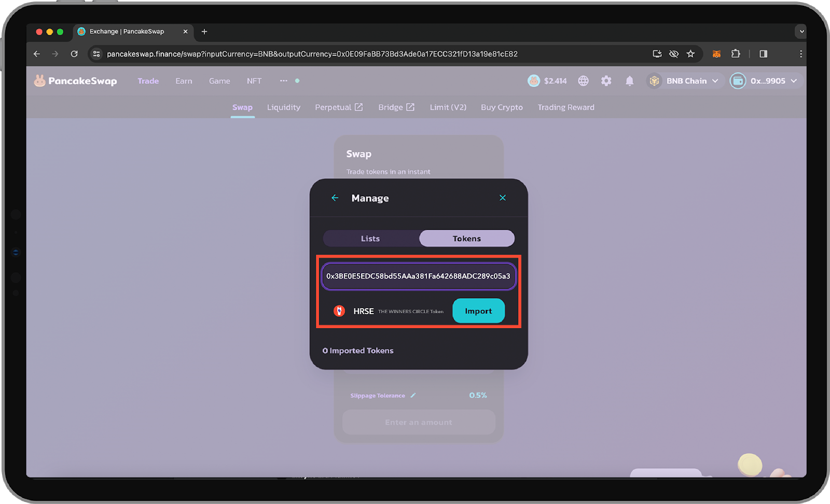This screenshot has width=830, height=504.
Task: Open the Chrome three-dot menu
Action: tap(800, 54)
